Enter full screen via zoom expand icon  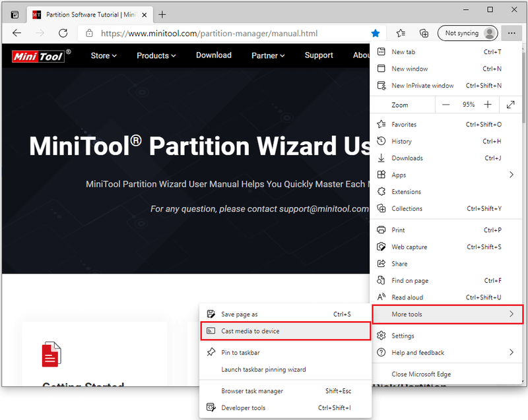point(510,105)
